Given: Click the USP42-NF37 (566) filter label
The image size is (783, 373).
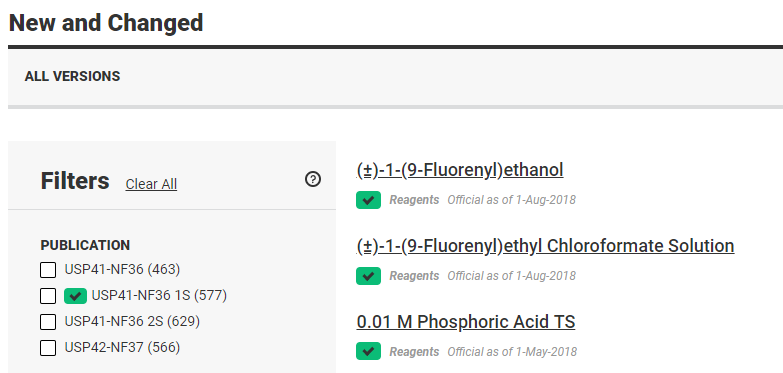Looking at the screenshot, I should [122, 347].
